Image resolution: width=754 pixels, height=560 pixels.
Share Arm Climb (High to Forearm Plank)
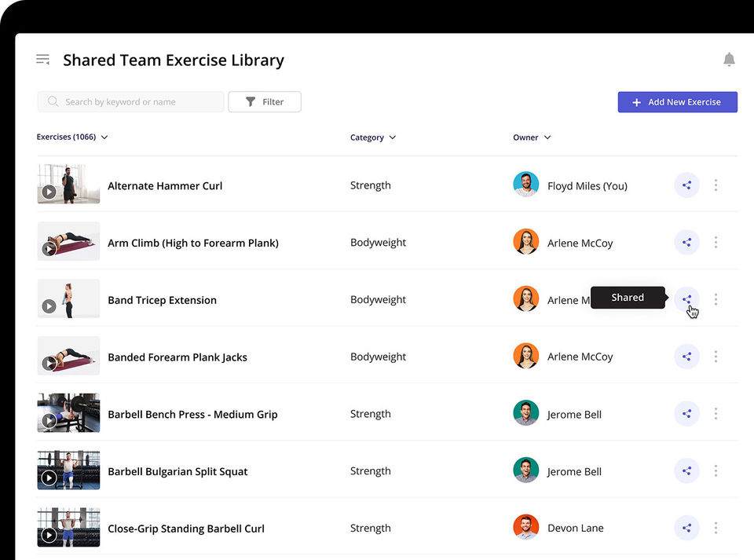point(686,242)
